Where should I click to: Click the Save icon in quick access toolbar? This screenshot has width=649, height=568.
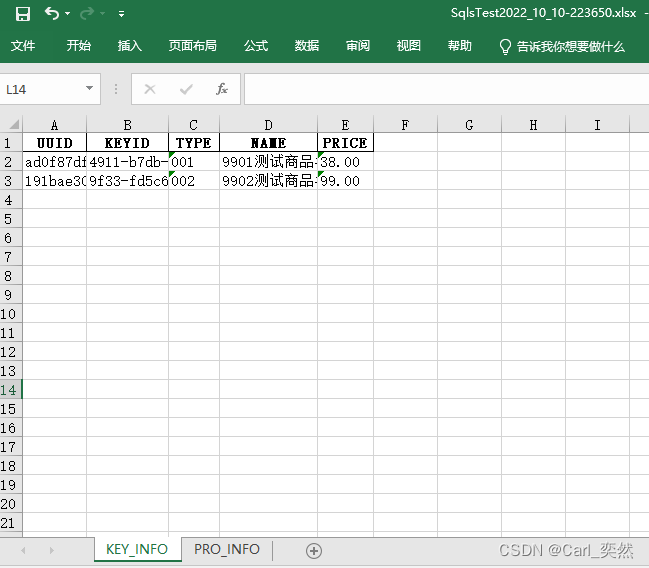click(x=23, y=14)
